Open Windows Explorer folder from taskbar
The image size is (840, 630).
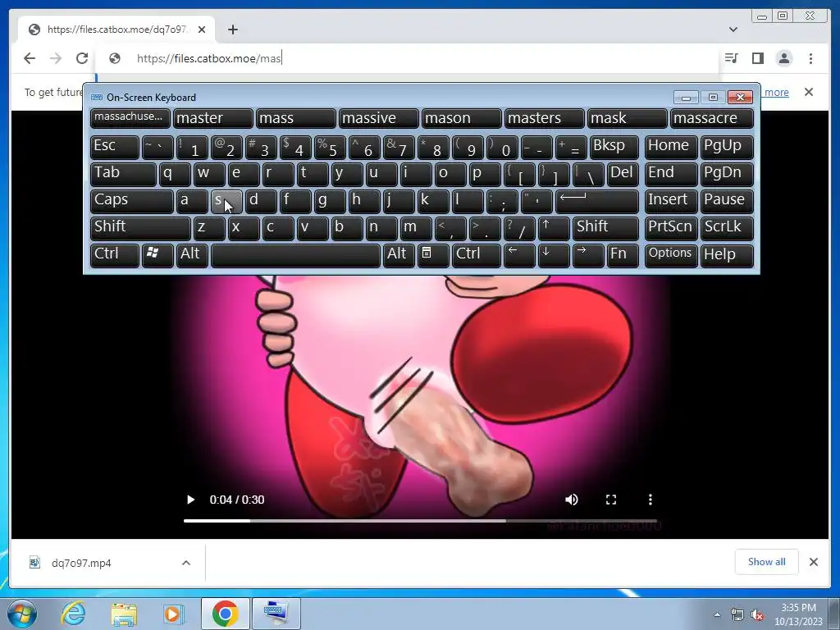(x=124, y=614)
